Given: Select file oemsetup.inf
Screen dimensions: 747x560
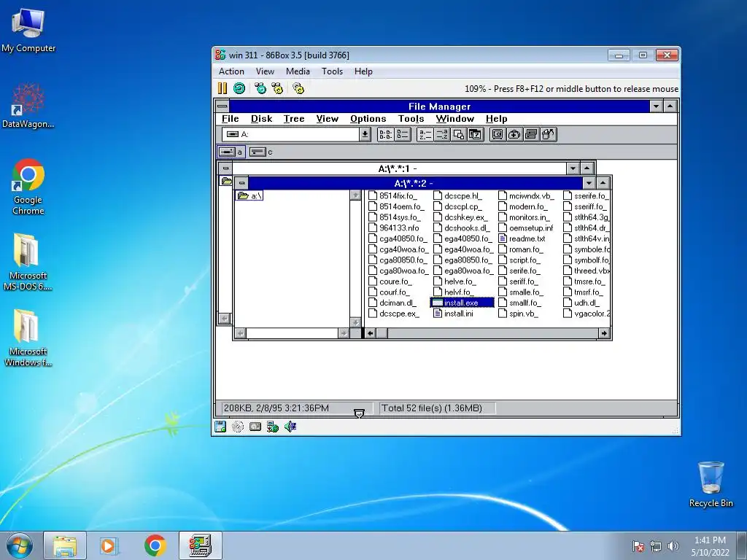Looking at the screenshot, I should [x=526, y=227].
